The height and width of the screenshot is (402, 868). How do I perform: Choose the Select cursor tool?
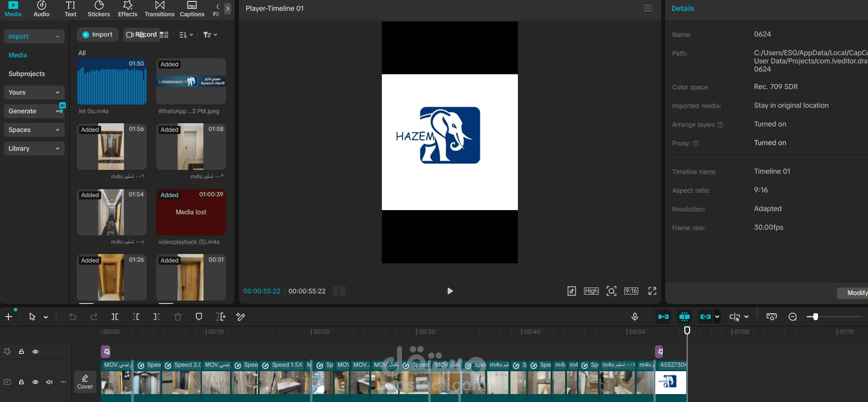32,317
